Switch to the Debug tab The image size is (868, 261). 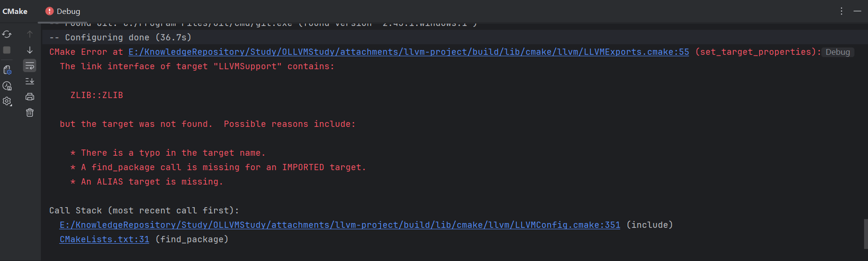pyautogui.click(x=63, y=11)
